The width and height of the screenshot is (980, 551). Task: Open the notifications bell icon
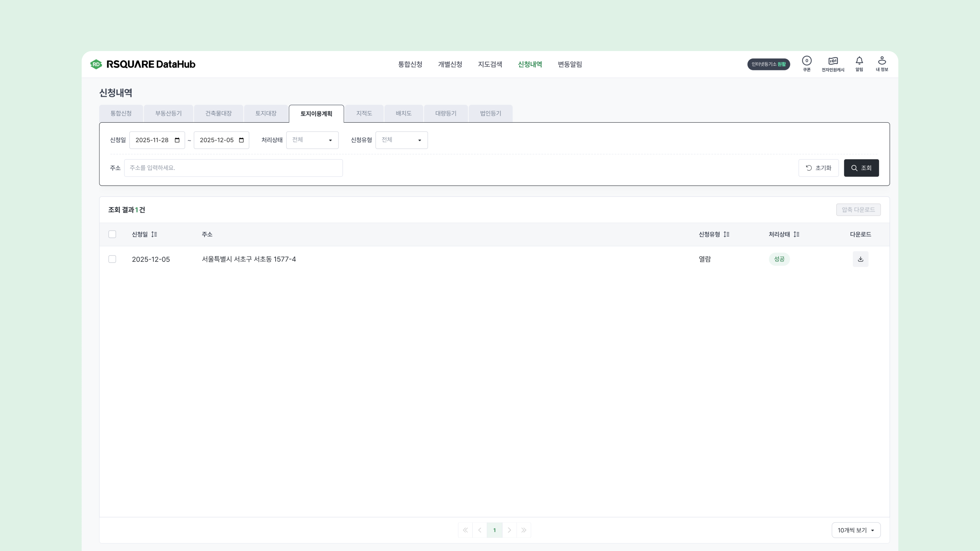pos(859,64)
